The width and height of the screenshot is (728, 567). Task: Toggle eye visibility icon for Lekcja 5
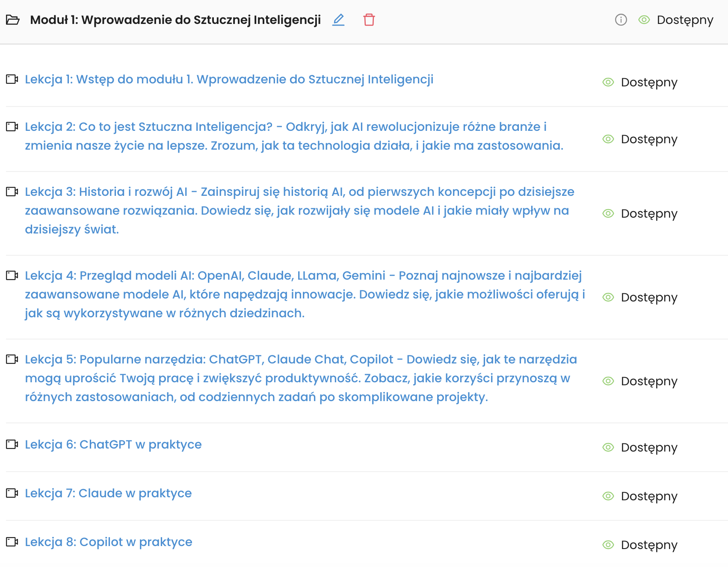coord(608,381)
